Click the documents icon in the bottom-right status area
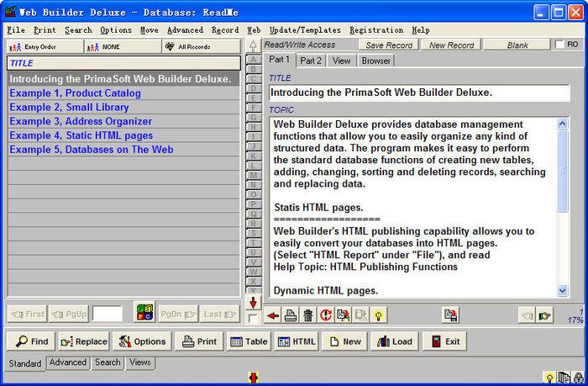Image resolution: width=588 pixels, height=386 pixels. 564,378
